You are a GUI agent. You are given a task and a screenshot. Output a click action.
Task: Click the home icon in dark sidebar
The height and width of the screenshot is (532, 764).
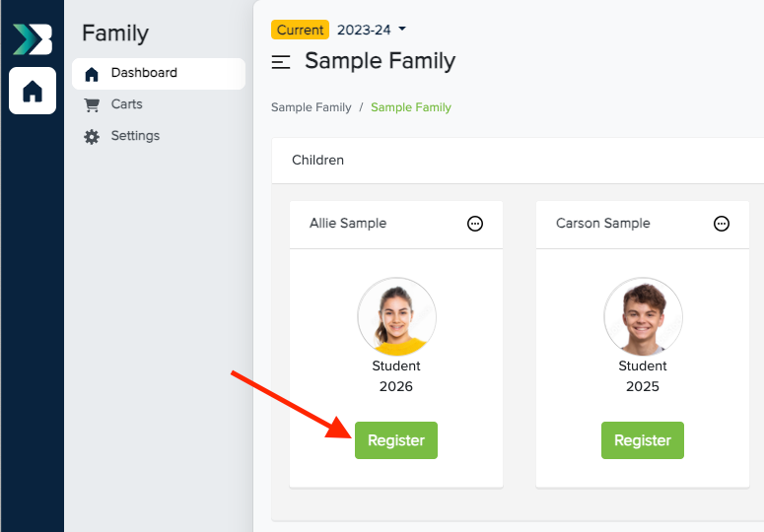pyautogui.click(x=33, y=92)
